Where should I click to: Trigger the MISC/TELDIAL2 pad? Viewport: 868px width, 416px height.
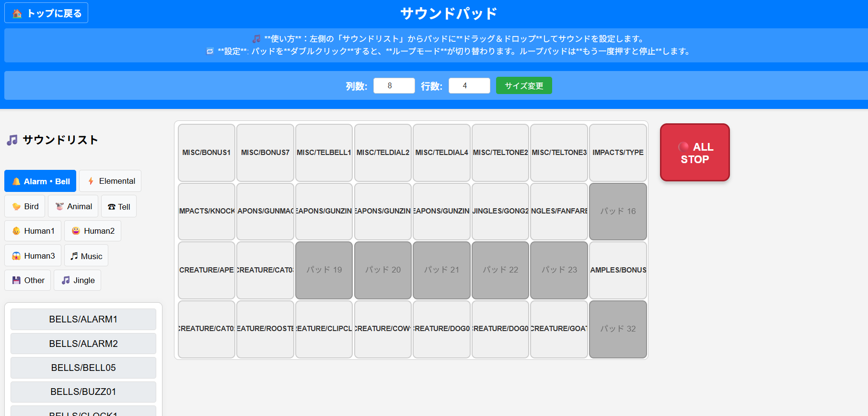(383, 153)
